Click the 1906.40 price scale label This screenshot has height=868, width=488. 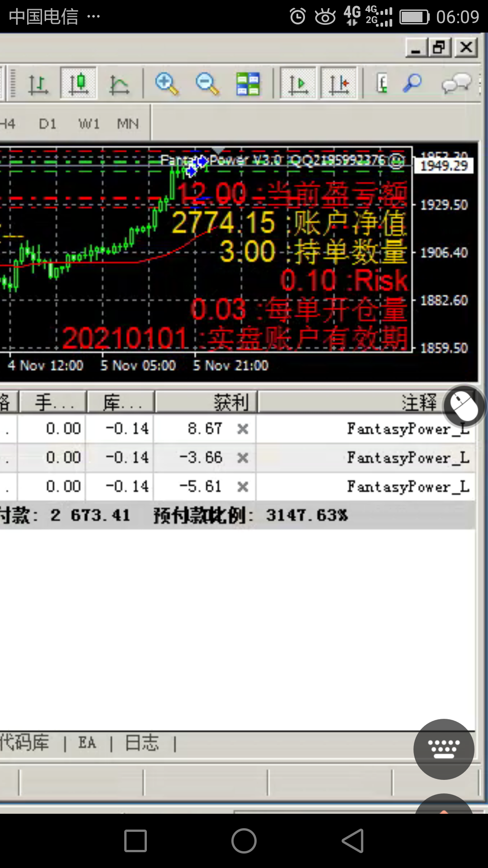point(444,252)
